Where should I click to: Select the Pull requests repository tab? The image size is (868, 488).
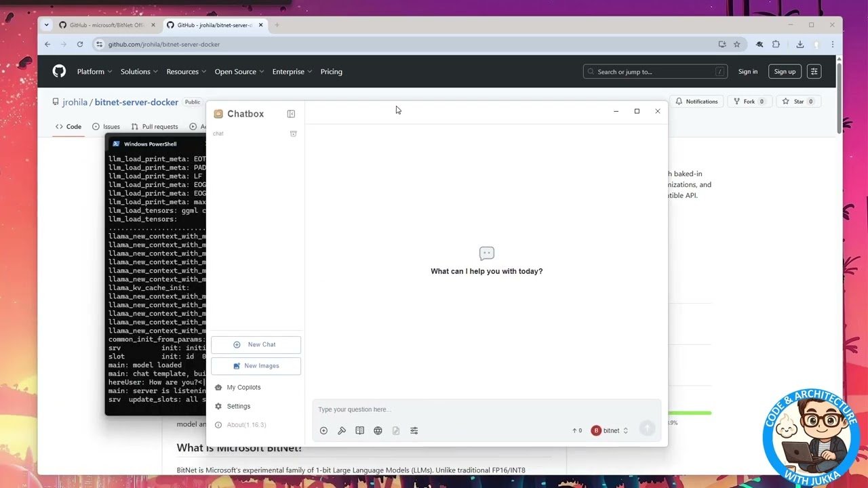[x=155, y=127]
